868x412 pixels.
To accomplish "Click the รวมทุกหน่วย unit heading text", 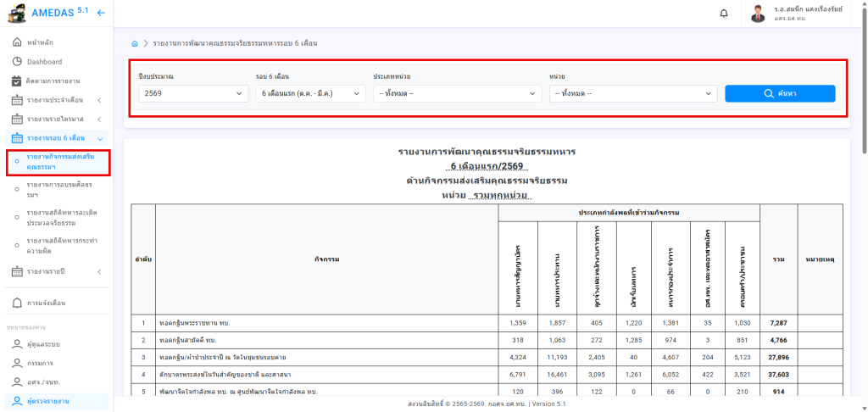I will coord(500,196).
